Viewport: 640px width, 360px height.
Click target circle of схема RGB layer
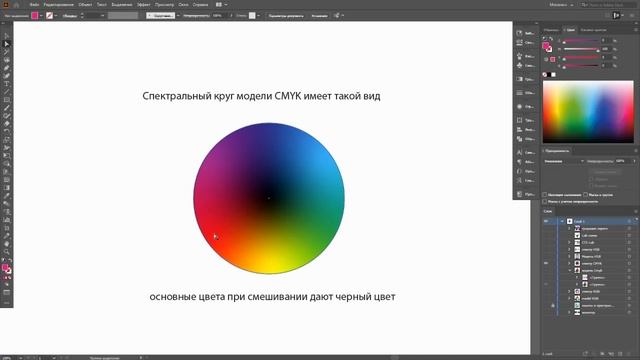629,291
